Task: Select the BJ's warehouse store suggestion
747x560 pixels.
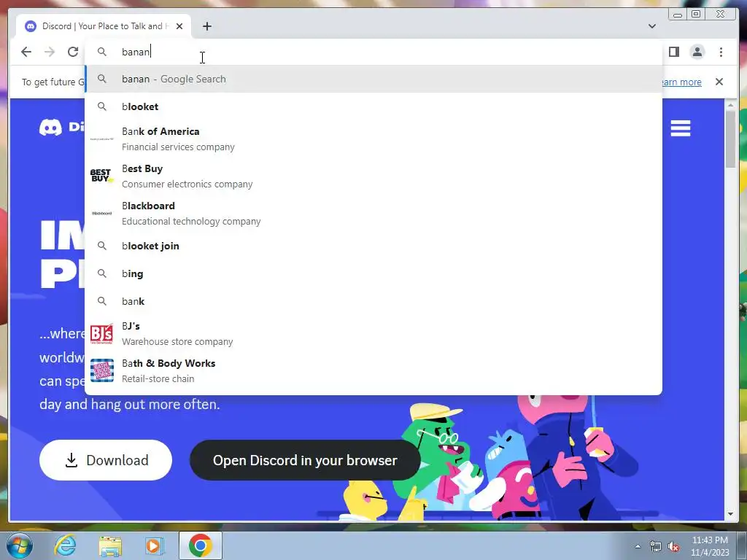Action: pos(373,334)
